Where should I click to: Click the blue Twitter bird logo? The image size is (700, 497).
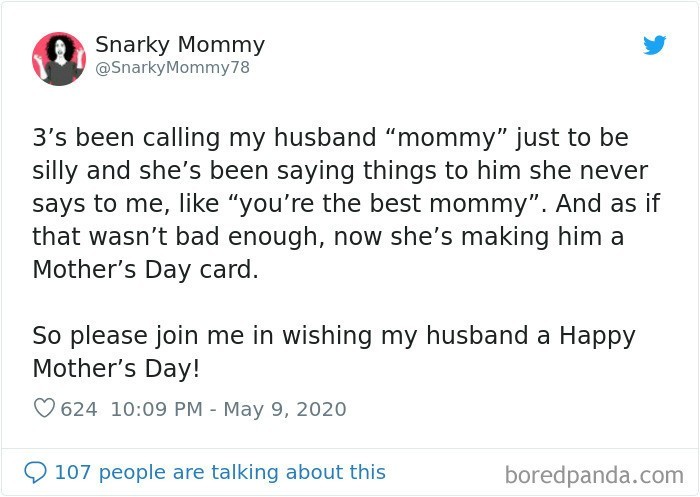point(654,45)
